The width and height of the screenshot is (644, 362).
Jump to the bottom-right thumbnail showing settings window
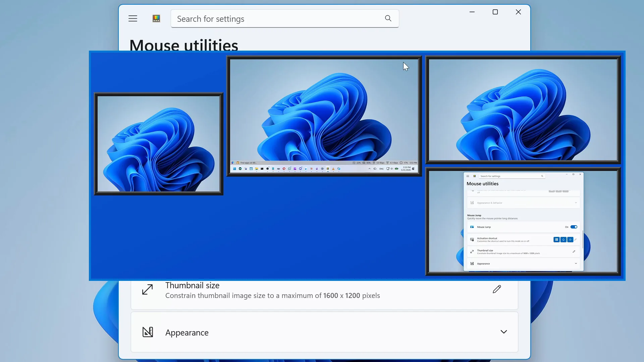coord(523,222)
